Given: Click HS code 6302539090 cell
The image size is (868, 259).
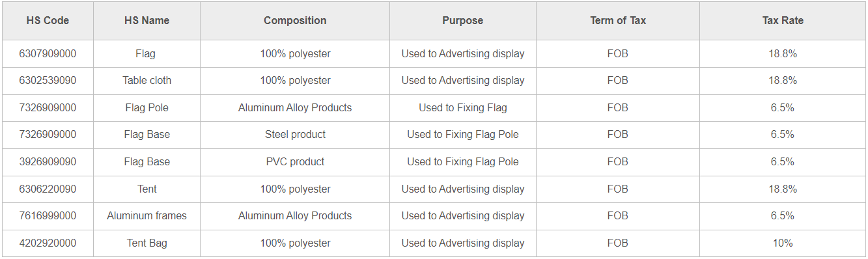Looking at the screenshot, I should coord(48,81).
